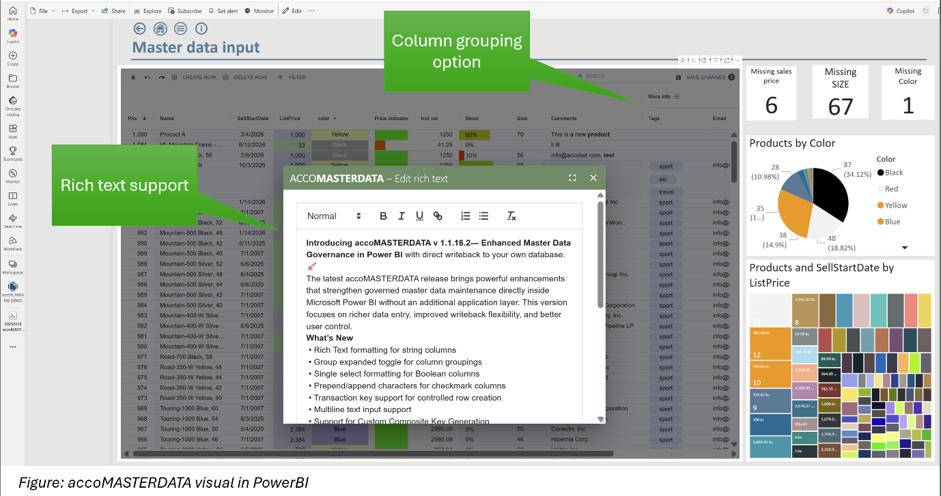Image resolution: width=941 pixels, height=496 pixels.
Task: Open Learn in the left sidebar
Action: tap(13, 199)
